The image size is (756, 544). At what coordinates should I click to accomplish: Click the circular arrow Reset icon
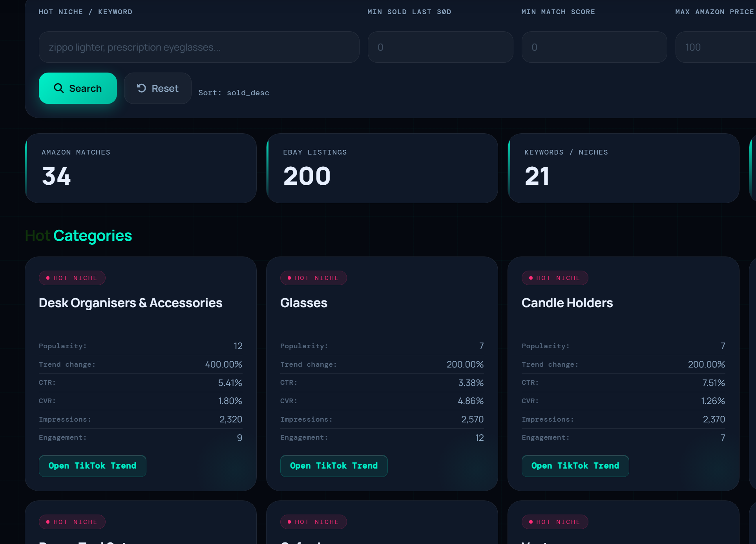[x=141, y=88]
